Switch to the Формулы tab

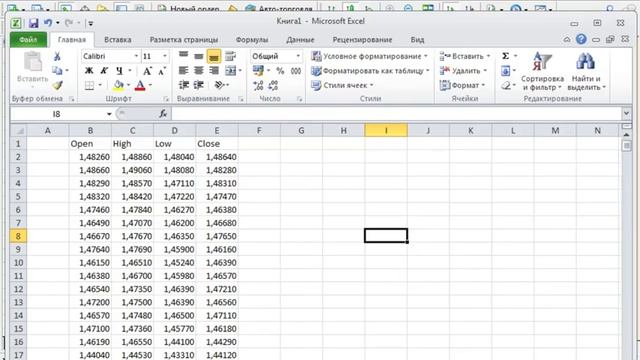pos(252,40)
